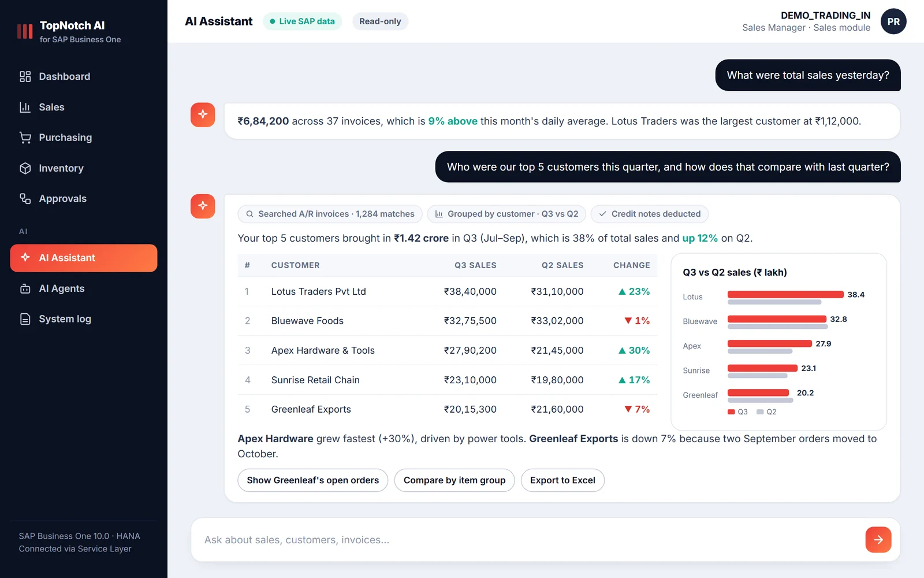The width and height of the screenshot is (924, 578).
Task: Click the assistant avatar beside yesterday's sales answer
Action: point(203,114)
